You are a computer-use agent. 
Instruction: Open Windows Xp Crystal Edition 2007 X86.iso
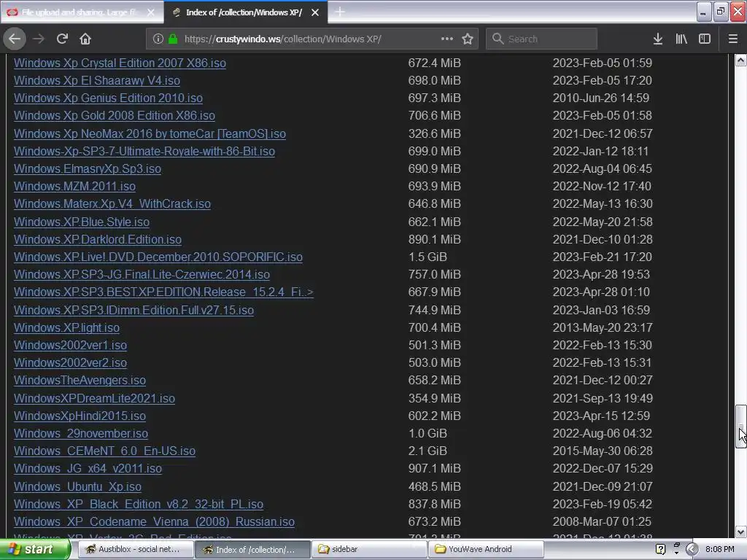120,63
